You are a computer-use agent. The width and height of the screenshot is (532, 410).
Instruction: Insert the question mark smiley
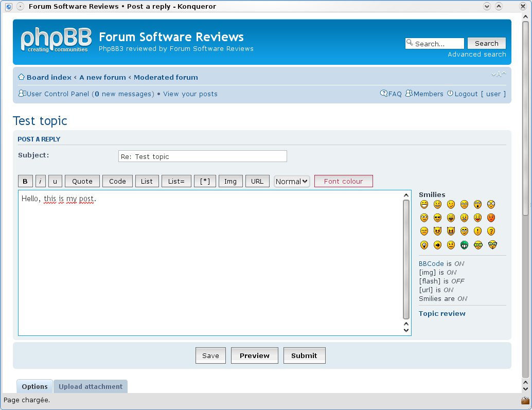pos(491,231)
